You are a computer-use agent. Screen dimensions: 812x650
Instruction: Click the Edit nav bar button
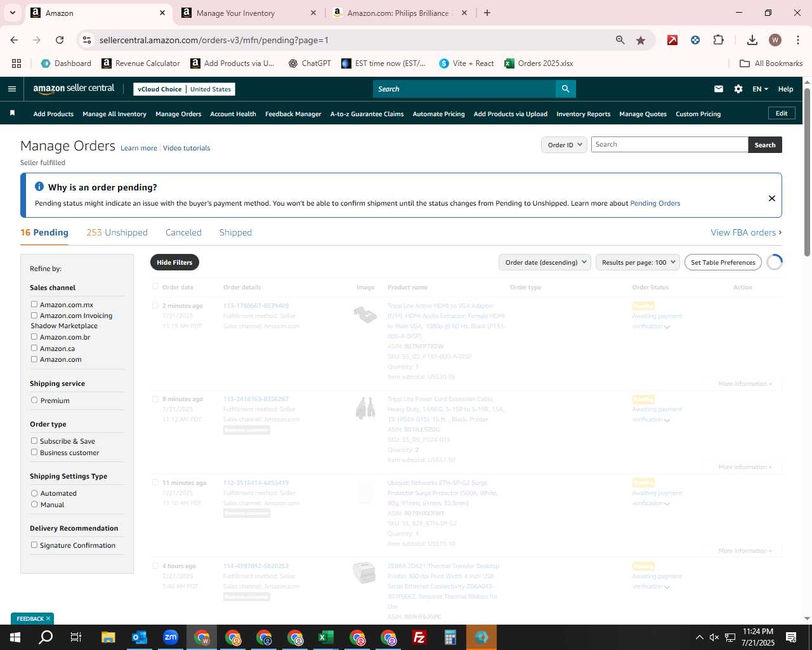click(782, 114)
